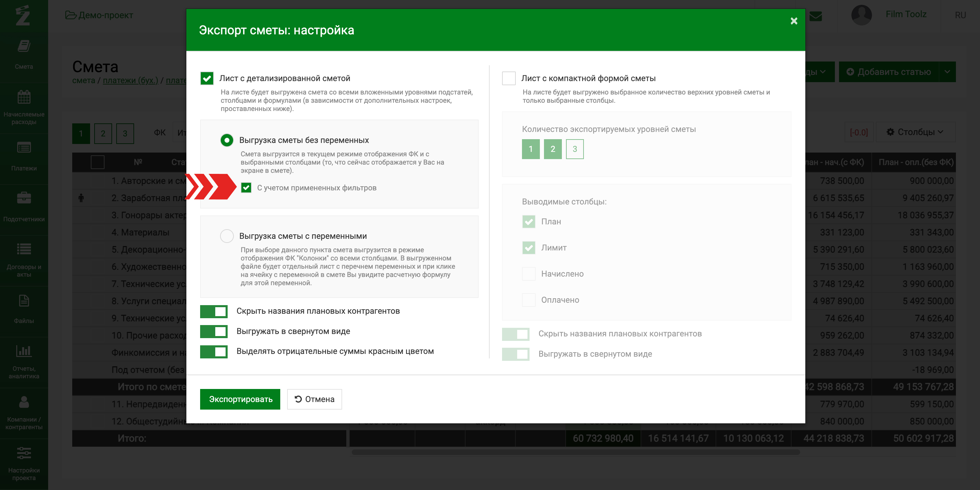
Task: Check the table header select-all checkbox
Action: pos(98,162)
